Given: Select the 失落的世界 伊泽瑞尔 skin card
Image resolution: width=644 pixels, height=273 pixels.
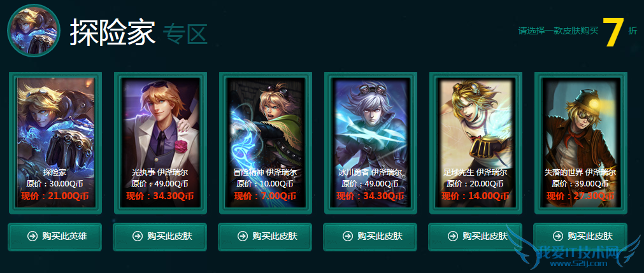Looking at the screenshot, I should pos(581,143).
